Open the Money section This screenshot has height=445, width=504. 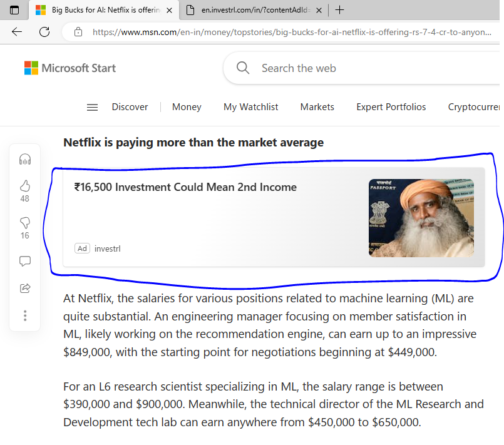187,106
